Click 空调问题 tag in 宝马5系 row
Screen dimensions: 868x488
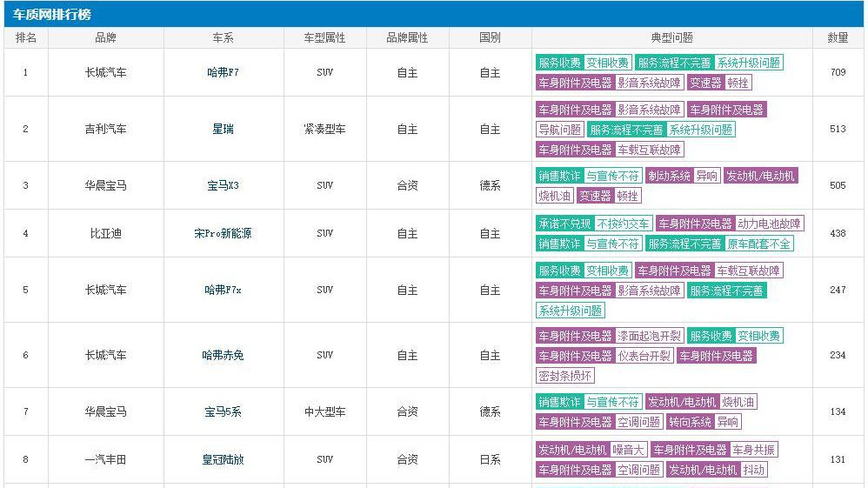pos(638,422)
